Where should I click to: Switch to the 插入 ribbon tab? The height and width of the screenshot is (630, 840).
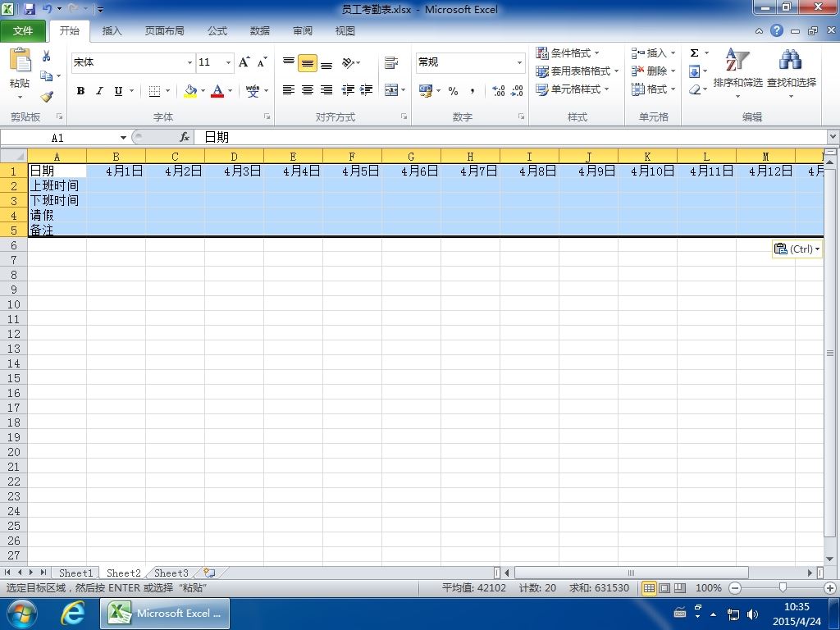(x=112, y=31)
